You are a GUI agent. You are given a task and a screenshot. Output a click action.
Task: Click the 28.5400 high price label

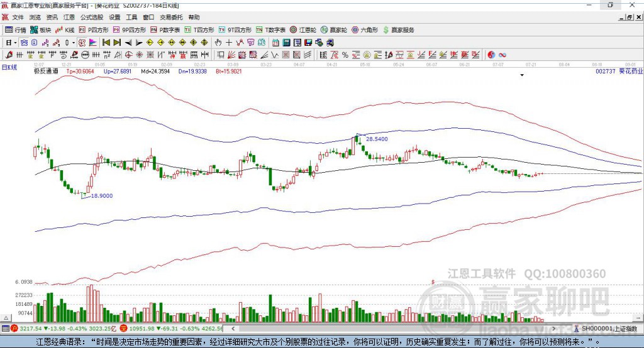377,139
